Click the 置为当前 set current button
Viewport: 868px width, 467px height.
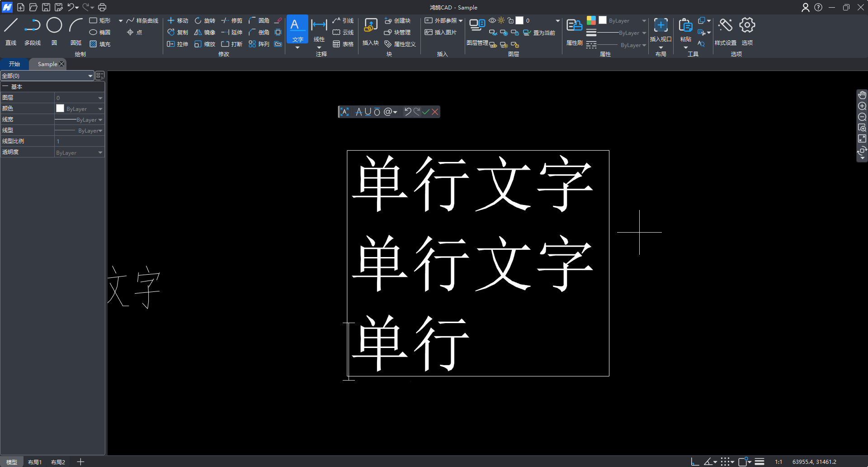tap(540, 33)
